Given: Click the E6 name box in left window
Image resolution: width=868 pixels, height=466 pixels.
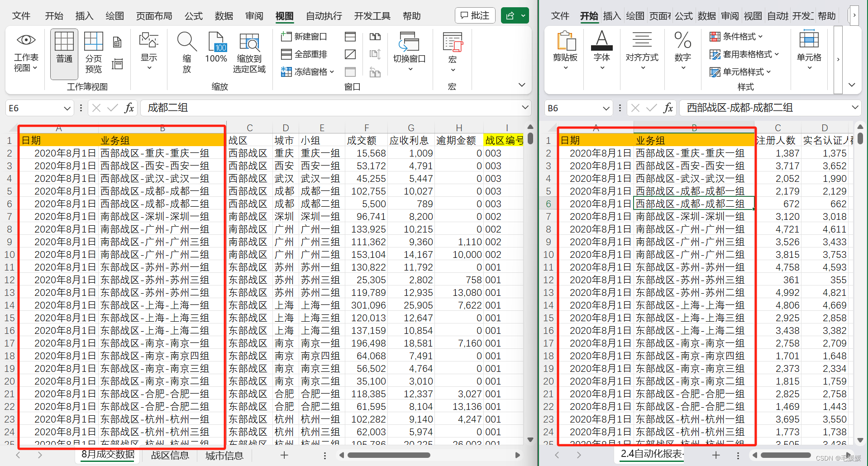Looking at the screenshot, I should [x=34, y=108].
